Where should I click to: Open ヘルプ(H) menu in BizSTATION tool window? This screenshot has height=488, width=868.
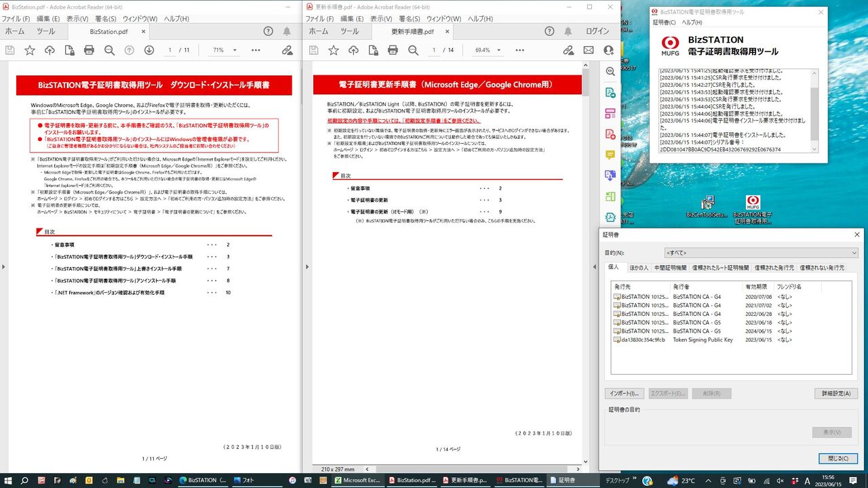coord(692,22)
